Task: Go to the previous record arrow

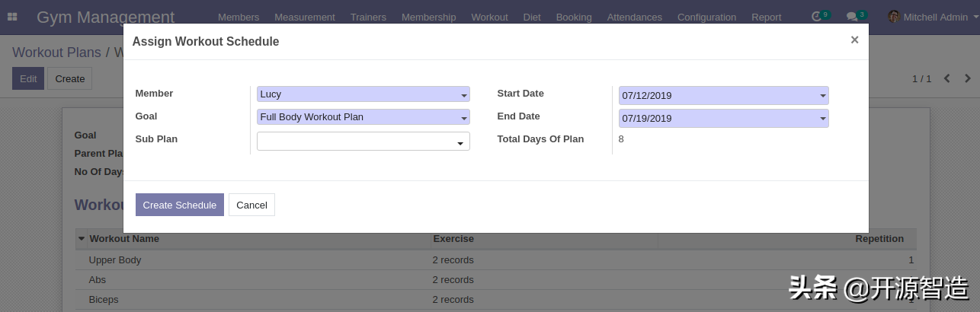Action: (947, 78)
